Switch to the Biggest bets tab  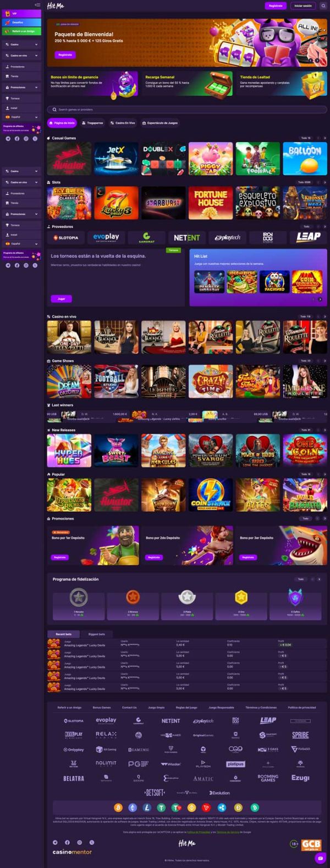click(96, 634)
